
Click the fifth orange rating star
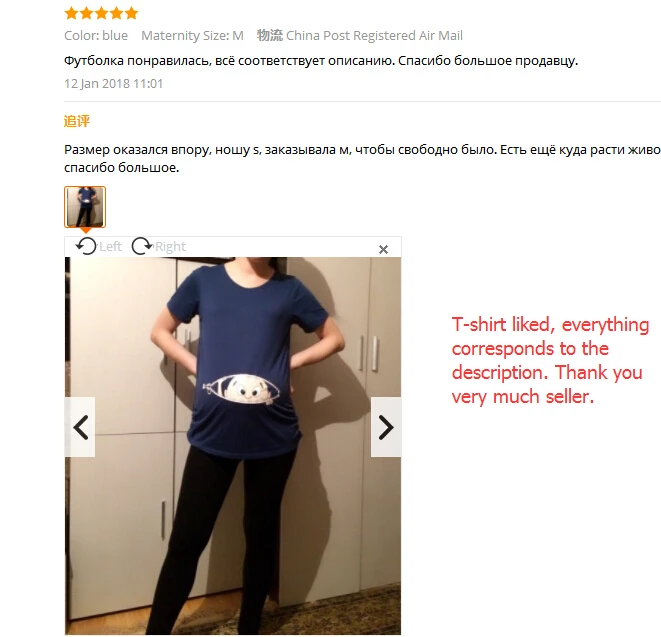point(132,13)
